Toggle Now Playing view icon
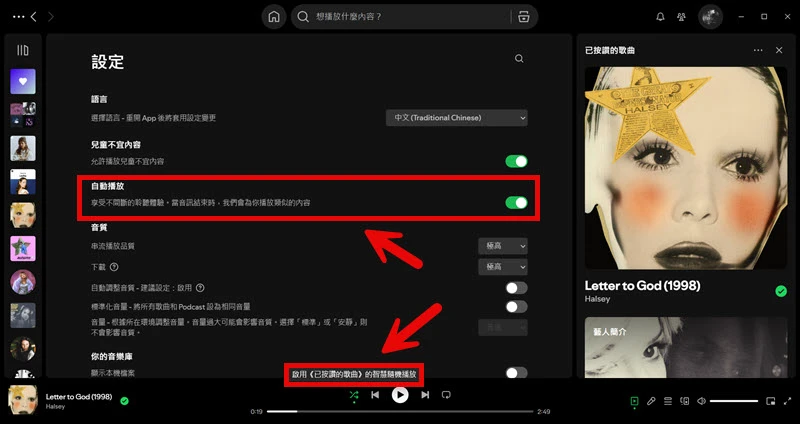Image resolution: width=800 pixels, height=424 pixels. (634, 402)
